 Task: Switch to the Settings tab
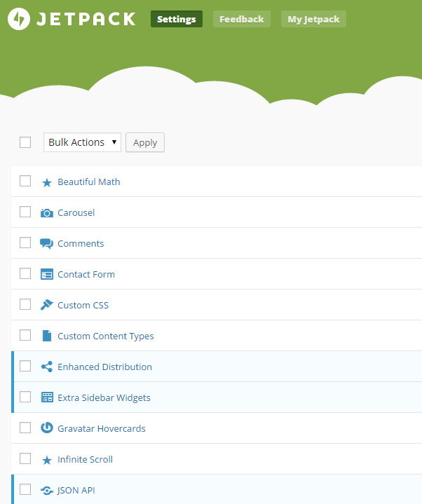pos(177,19)
